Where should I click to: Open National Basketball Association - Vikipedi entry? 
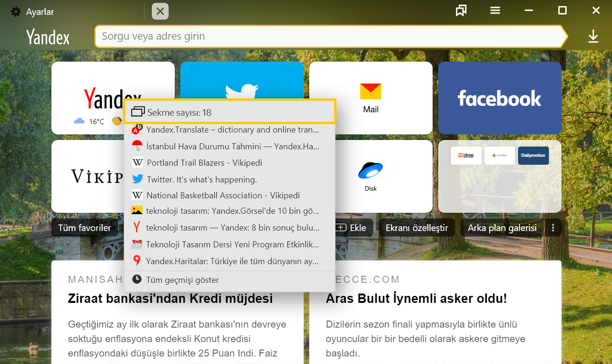tap(230, 195)
